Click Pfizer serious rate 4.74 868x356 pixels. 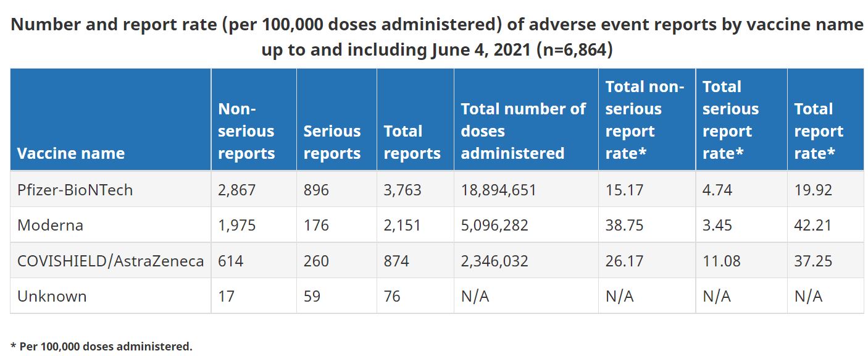point(717,190)
